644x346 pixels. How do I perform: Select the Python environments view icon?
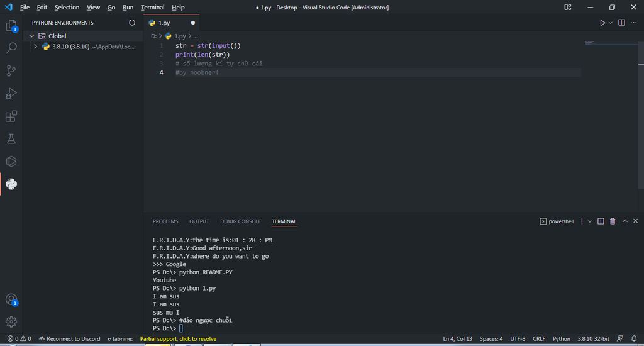pyautogui.click(x=11, y=184)
